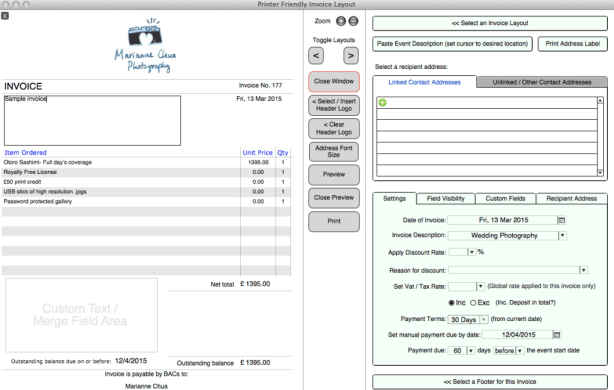The width and height of the screenshot is (614, 390).
Task: Open calendar picker for Date of Invoice
Action: [x=562, y=220]
